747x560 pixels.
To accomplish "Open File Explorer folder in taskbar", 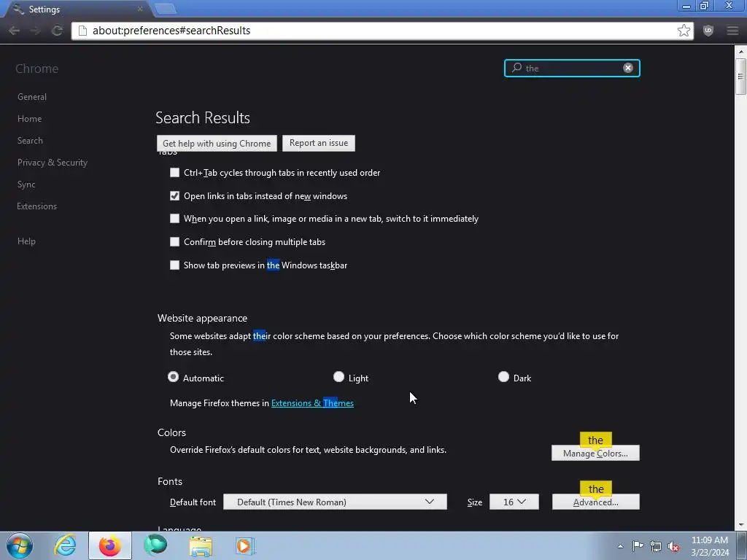I will [x=201, y=546].
